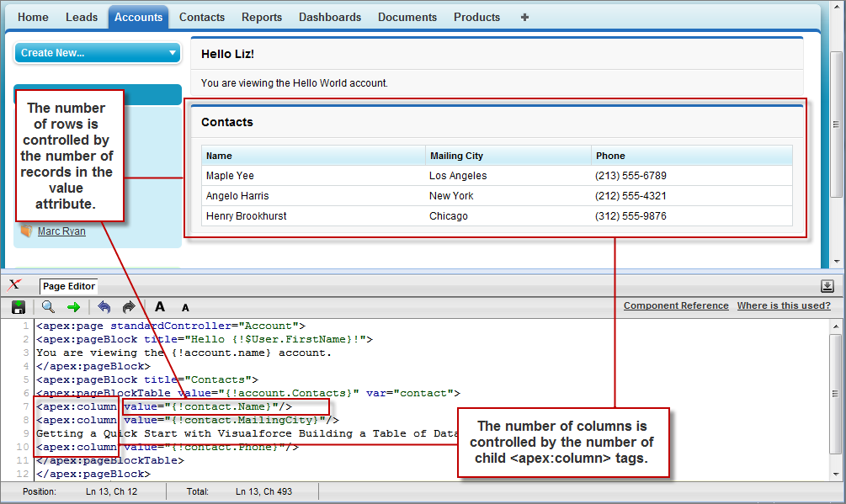Undo the last code edit

[x=104, y=306]
